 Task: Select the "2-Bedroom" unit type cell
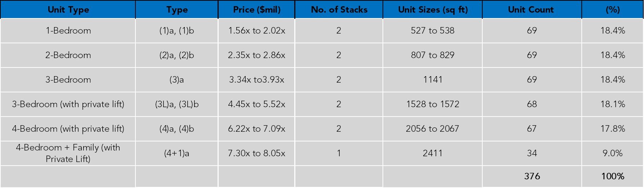tap(68, 55)
